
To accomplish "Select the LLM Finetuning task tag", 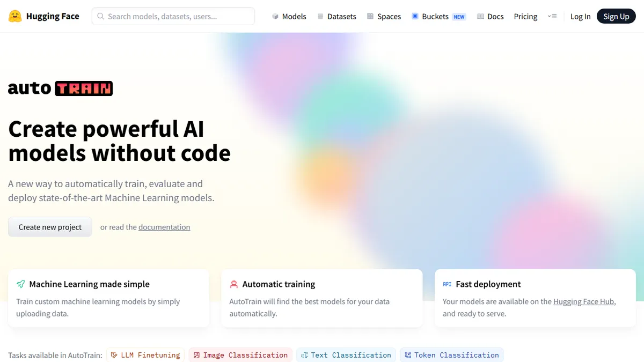I will [x=145, y=355].
